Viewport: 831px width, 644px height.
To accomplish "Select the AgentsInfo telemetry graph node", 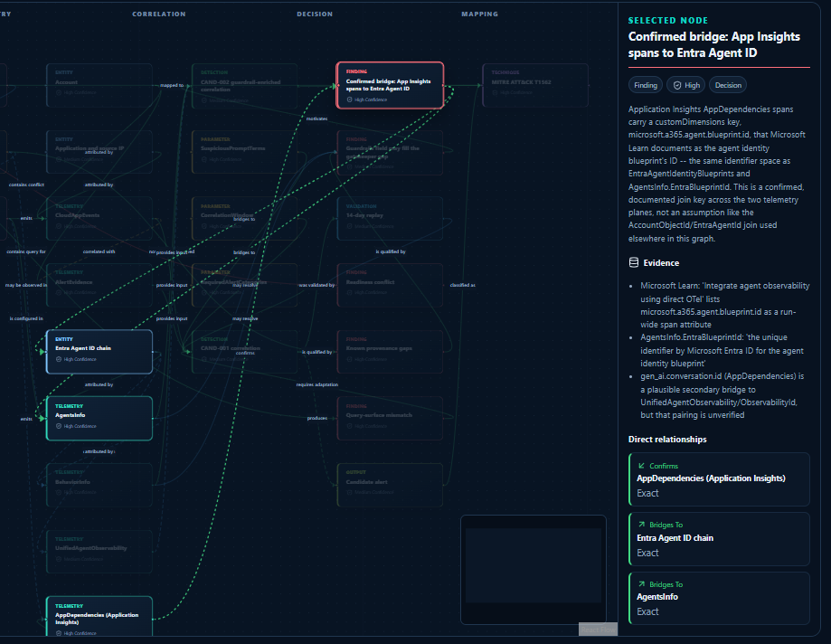I will [x=99, y=419].
